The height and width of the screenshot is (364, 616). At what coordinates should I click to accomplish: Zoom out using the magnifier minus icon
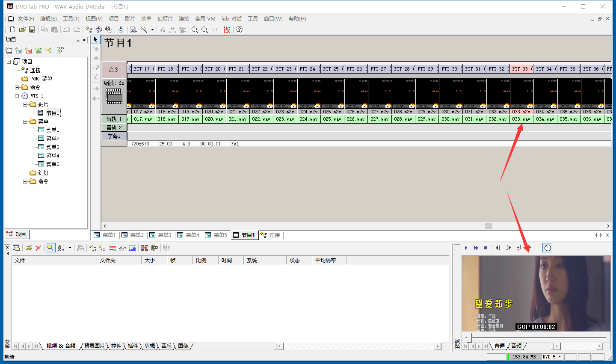(204, 30)
